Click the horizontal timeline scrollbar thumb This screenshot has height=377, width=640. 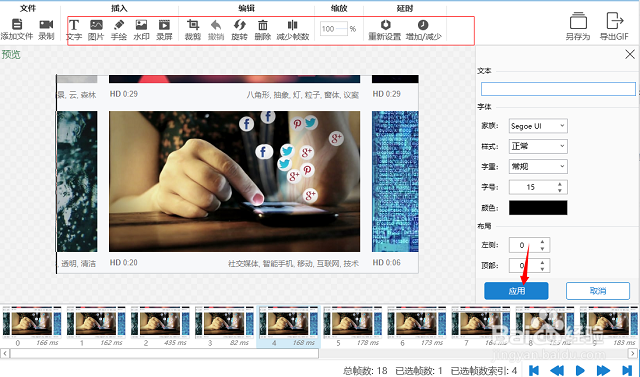[x=164, y=353]
